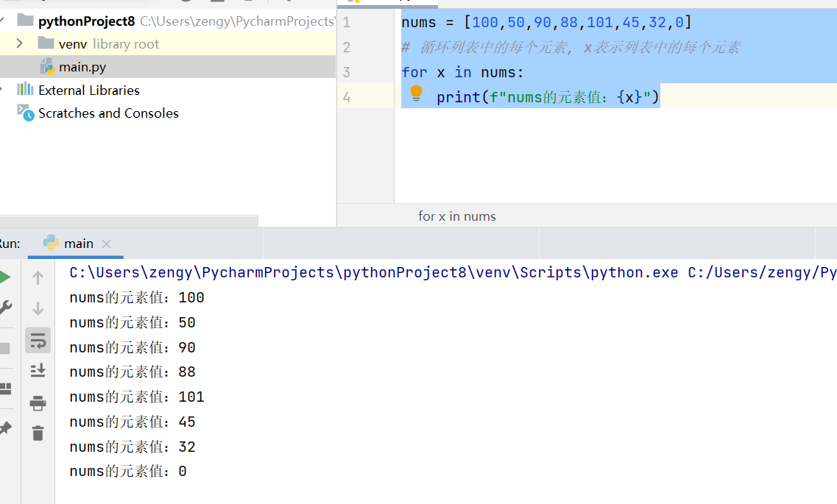
Task: Click the print statement on line 4
Action: click(548, 97)
